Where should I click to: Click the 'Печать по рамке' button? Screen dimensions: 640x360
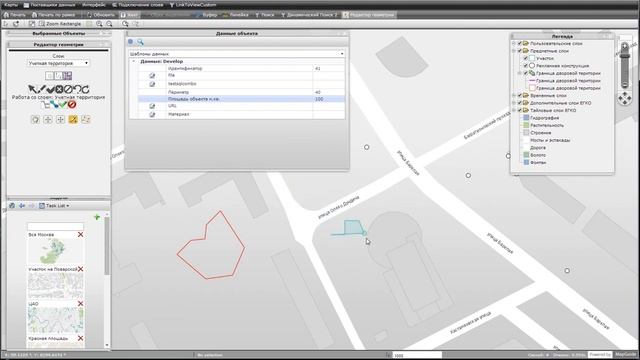click(53, 15)
